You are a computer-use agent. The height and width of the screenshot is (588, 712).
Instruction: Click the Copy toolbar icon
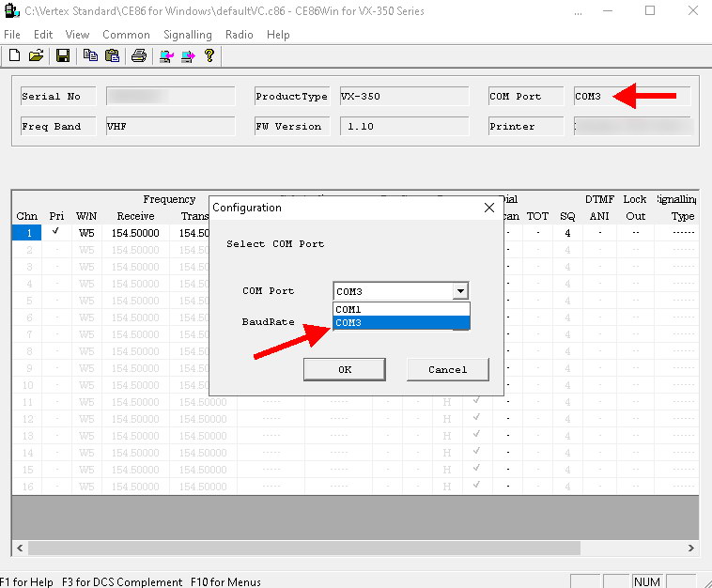(x=90, y=55)
